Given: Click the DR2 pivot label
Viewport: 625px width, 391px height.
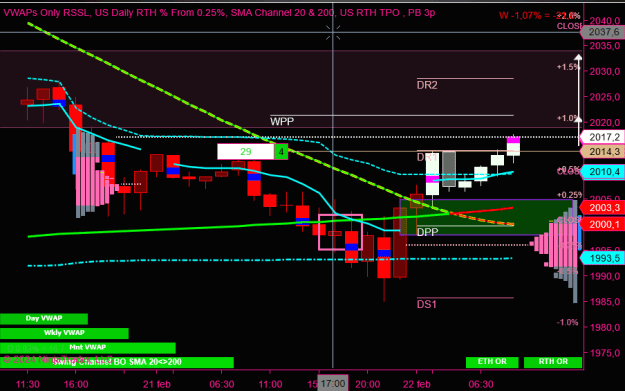Looking at the screenshot, I should (427, 85).
